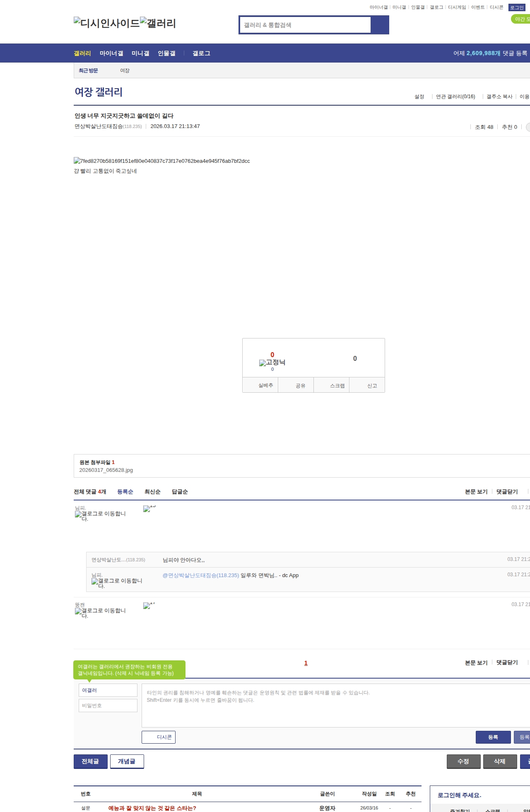Open the 마이너갤 tab in the blue navigation bar
Screen dimensions: 530x812
(x=111, y=53)
